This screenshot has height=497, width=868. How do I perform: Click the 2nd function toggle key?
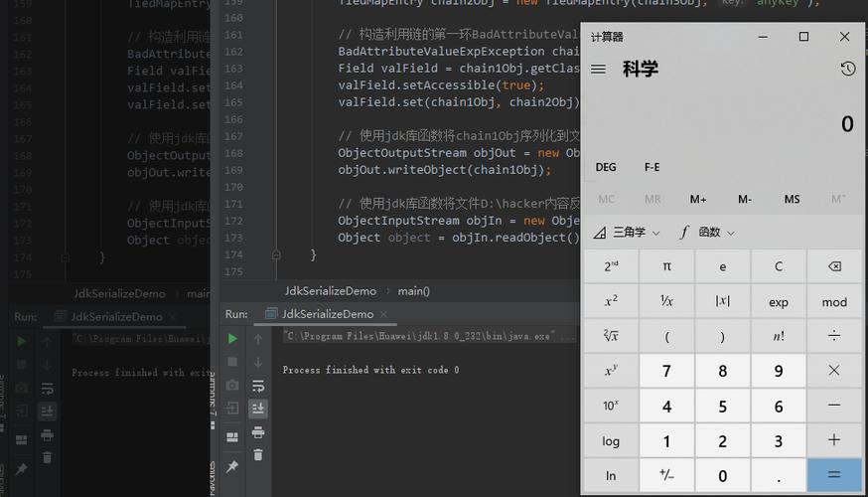pyautogui.click(x=611, y=266)
